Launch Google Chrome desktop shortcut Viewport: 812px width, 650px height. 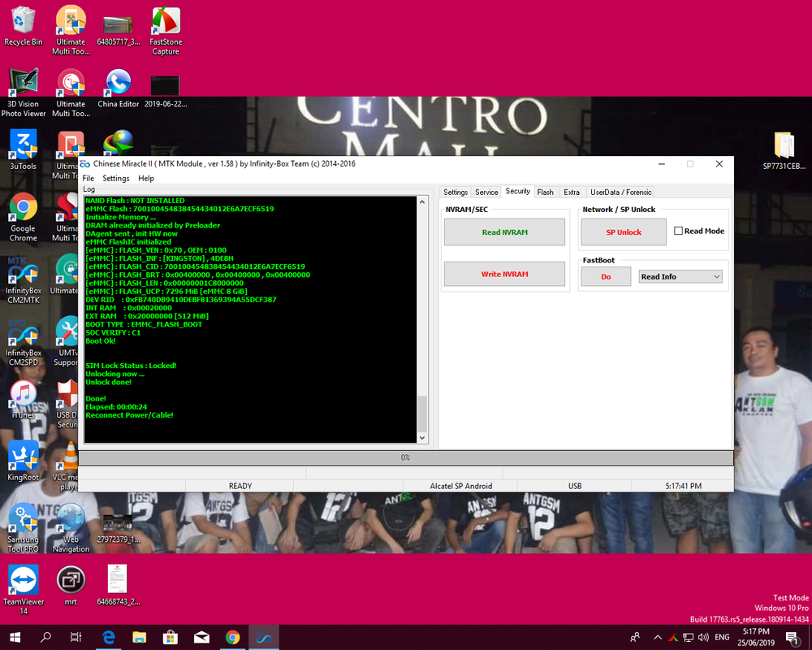pos(24,217)
